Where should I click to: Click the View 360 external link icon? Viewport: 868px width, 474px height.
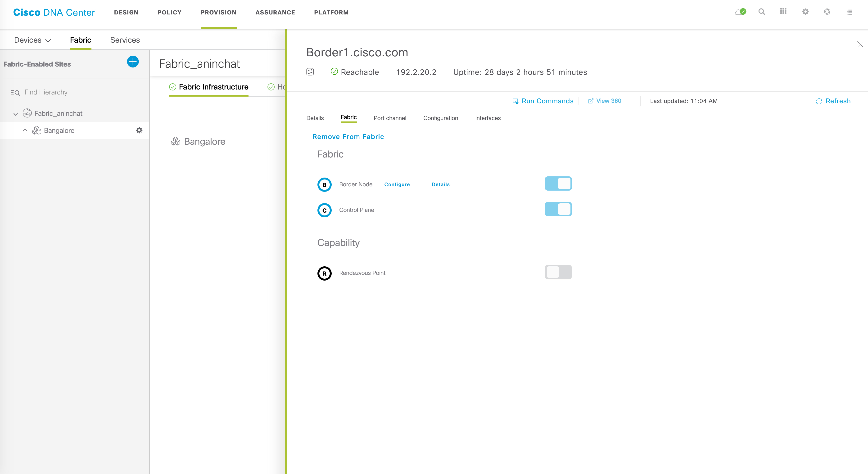[x=590, y=101]
